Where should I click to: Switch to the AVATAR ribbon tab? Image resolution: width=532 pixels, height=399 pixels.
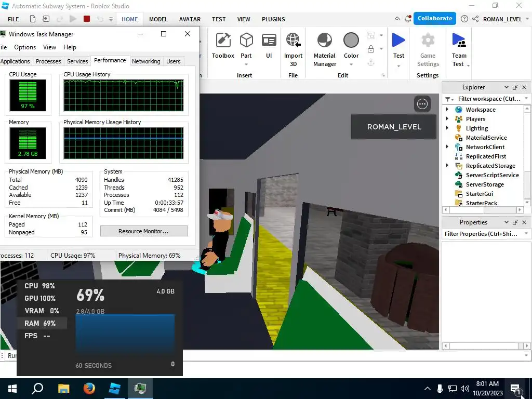click(x=190, y=19)
